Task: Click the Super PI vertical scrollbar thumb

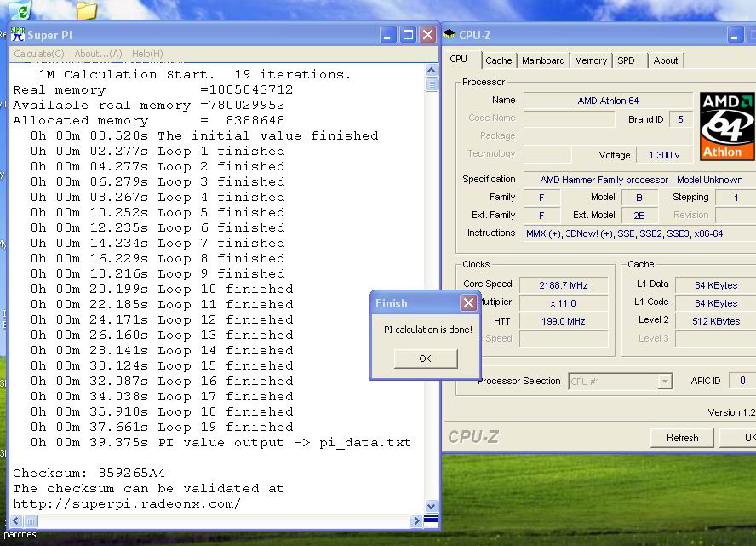Action: (x=431, y=84)
